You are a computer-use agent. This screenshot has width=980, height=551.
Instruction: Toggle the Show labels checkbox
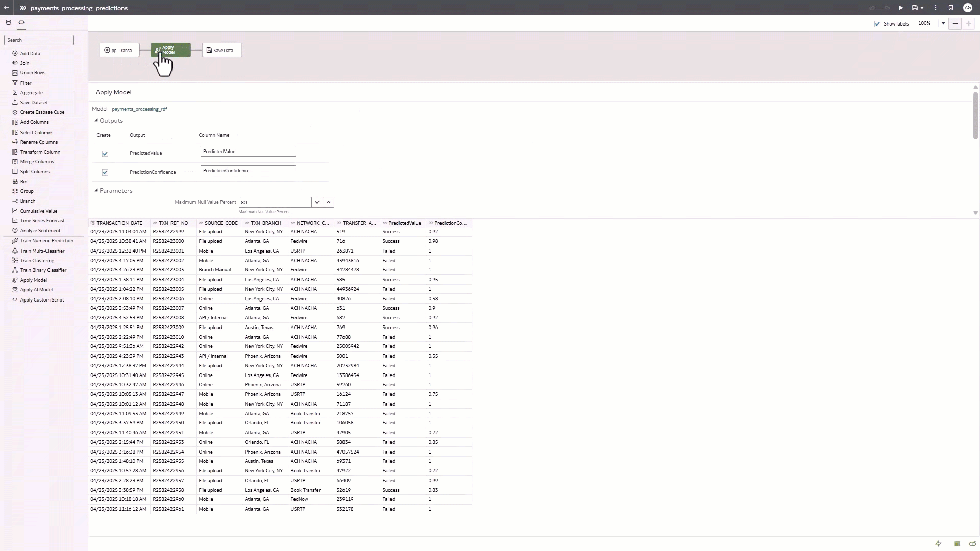pos(877,23)
